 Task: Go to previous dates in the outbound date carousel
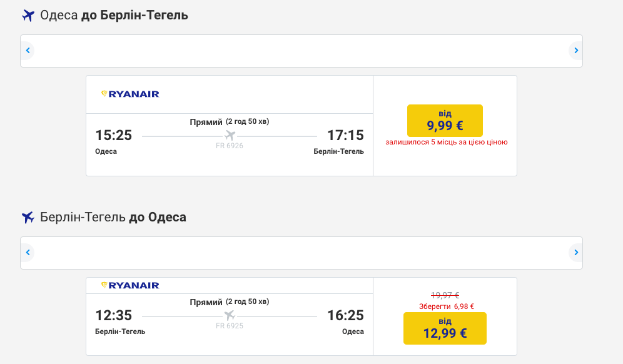click(28, 51)
